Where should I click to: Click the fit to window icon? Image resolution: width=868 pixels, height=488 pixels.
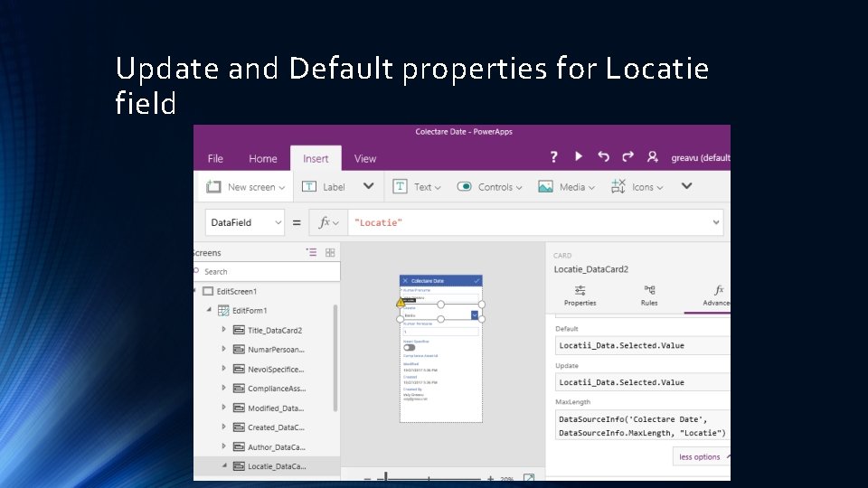tap(529, 478)
